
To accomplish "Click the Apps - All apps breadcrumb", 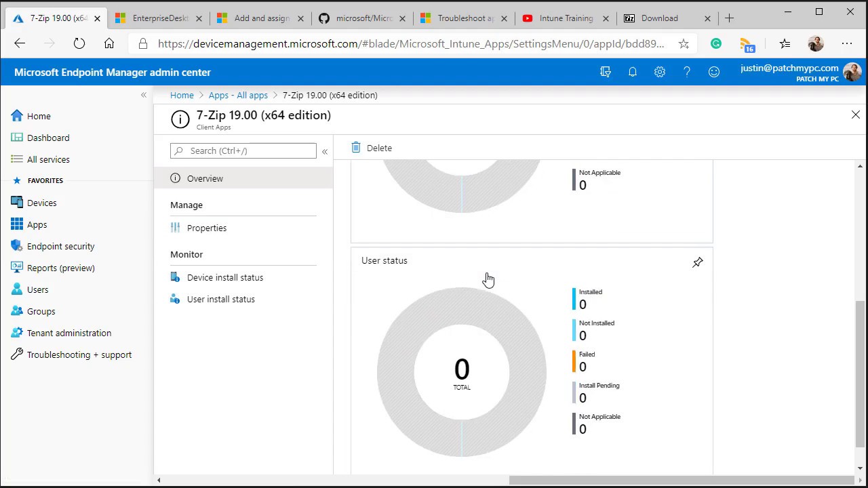I will (x=238, y=95).
